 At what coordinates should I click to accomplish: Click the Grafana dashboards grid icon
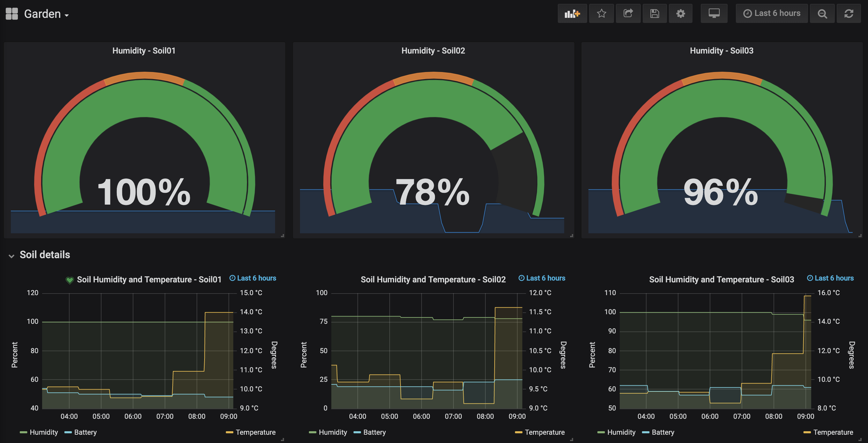tap(12, 14)
